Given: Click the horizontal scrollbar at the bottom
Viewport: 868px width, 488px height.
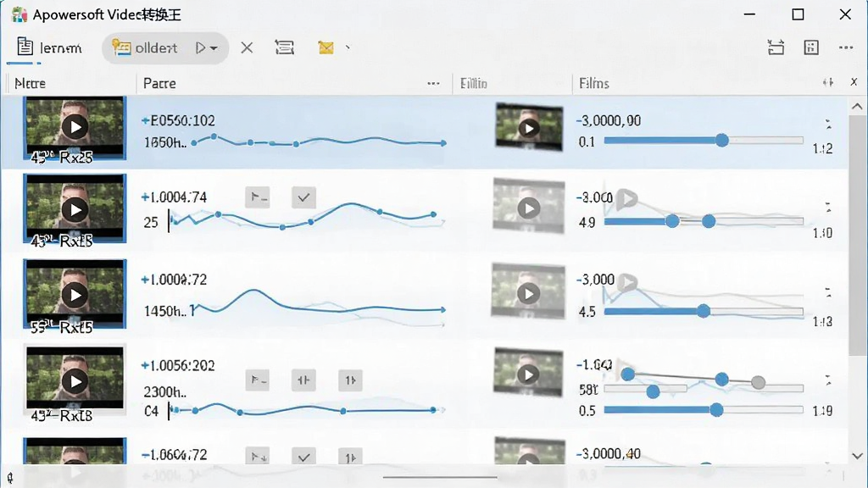Looking at the screenshot, I should coord(440,477).
